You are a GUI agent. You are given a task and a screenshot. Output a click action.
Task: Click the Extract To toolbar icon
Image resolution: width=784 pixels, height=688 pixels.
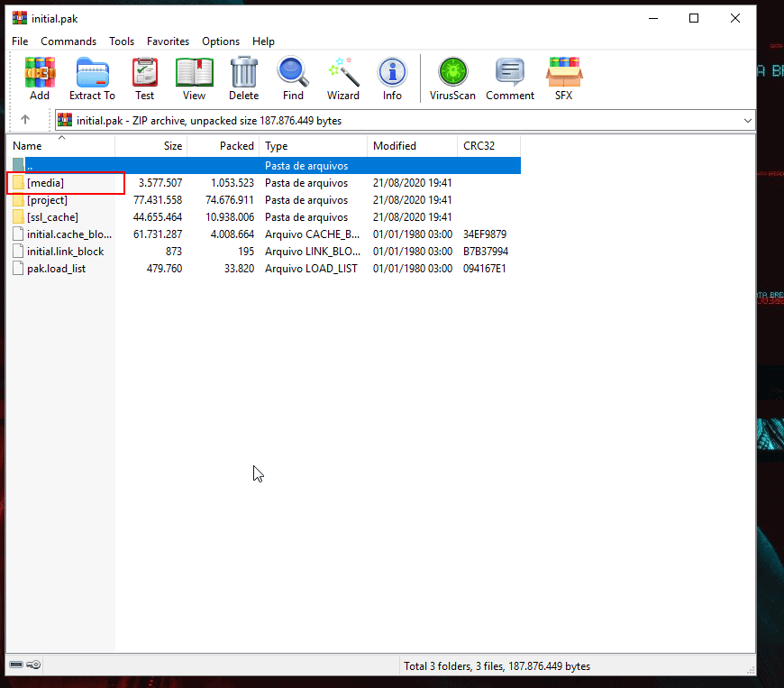[92, 78]
